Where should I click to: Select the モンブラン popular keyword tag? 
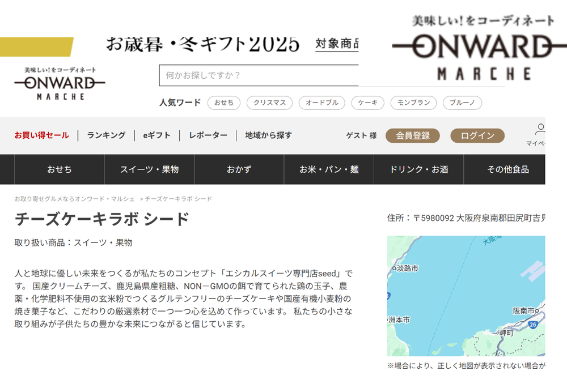click(x=414, y=103)
